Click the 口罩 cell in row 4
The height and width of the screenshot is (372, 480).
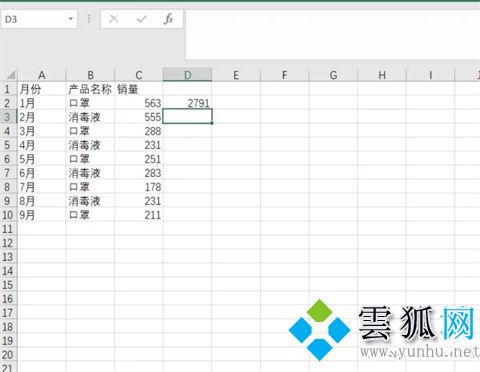[x=90, y=131]
